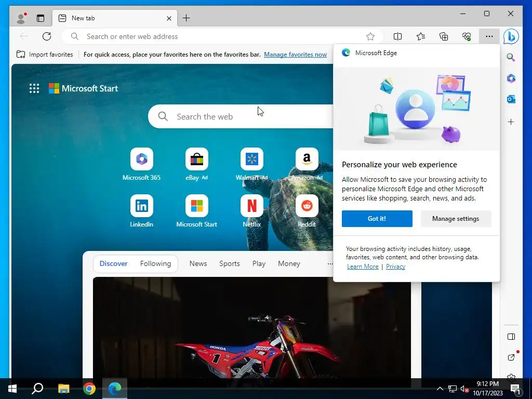Open the Favorites list icon

click(x=421, y=36)
